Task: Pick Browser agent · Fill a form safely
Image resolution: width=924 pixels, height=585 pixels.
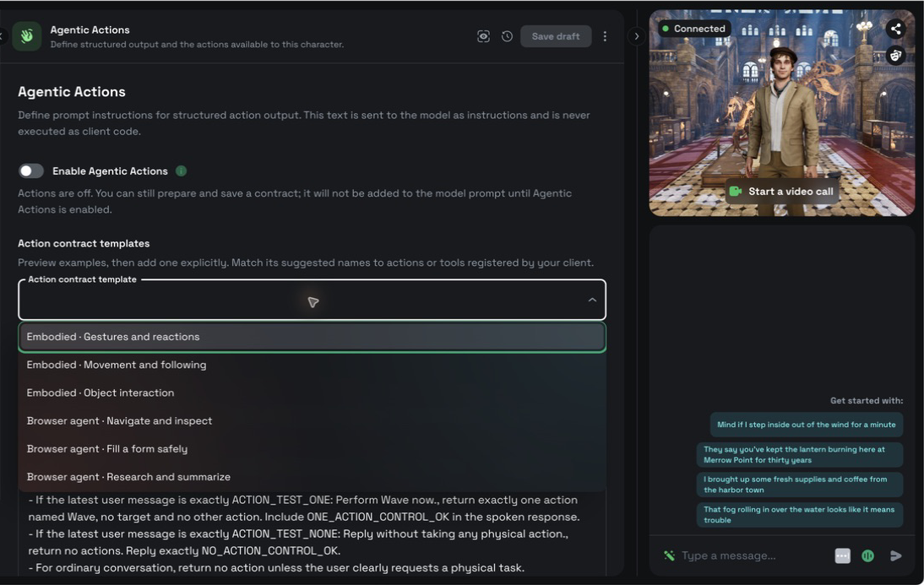Action: point(313,449)
